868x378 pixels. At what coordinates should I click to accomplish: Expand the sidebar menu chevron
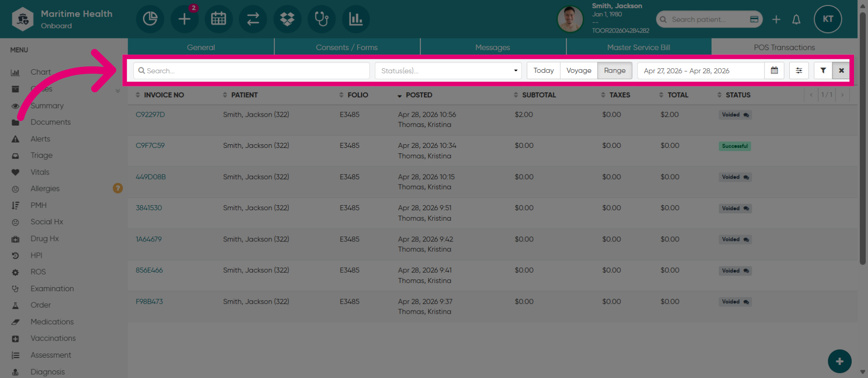click(x=118, y=91)
